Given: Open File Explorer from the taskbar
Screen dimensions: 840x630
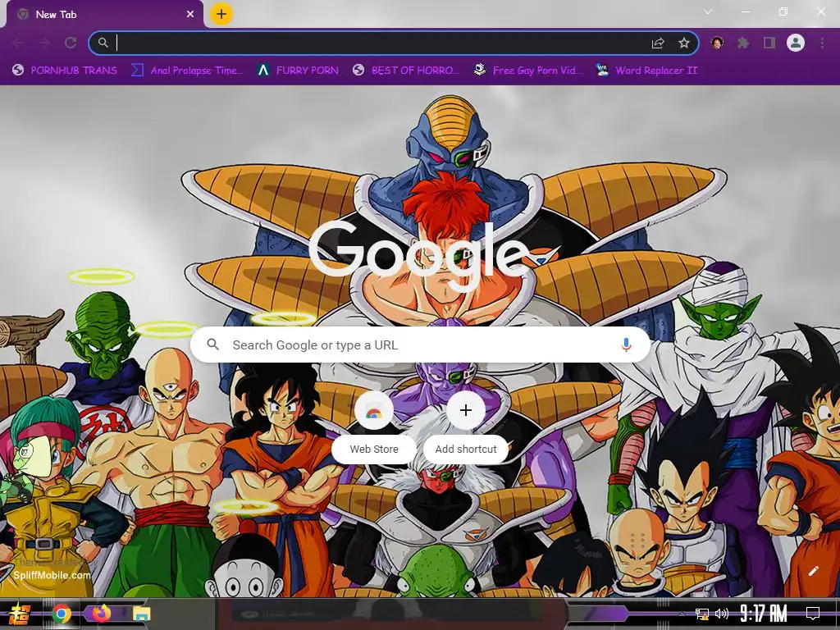Looking at the screenshot, I should coord(141,614).
